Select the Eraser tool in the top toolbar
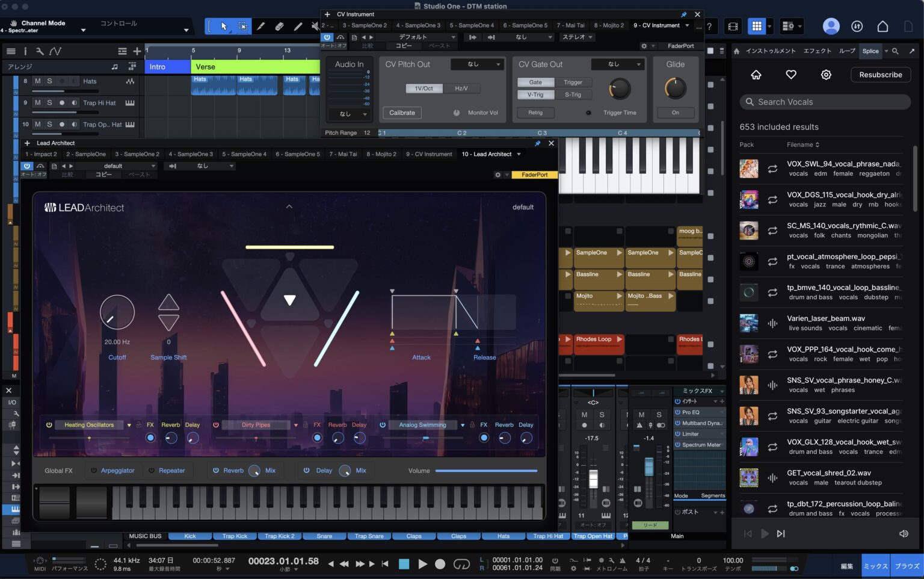The height and width of the screenshot is (579, 924). click(279, 26)
